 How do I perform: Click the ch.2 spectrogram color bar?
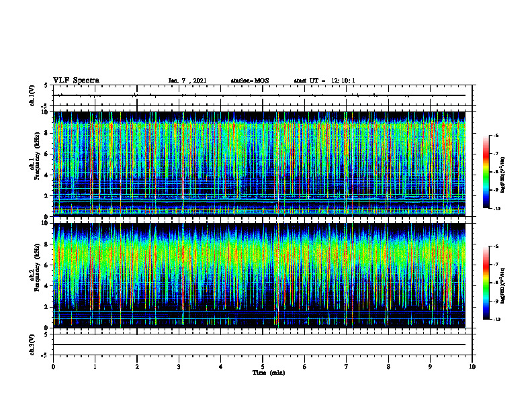pyautogui.click(x=486, y=283)
